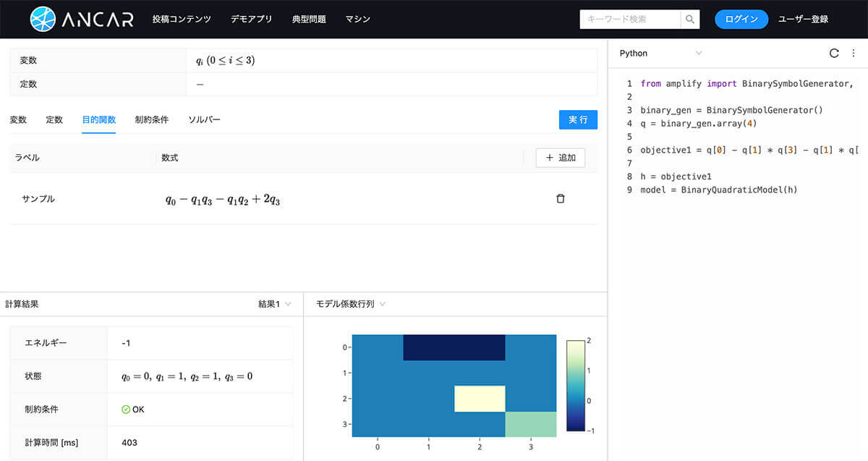Click code line 1 import statement

pyautogui.click(x=748, y=84)
